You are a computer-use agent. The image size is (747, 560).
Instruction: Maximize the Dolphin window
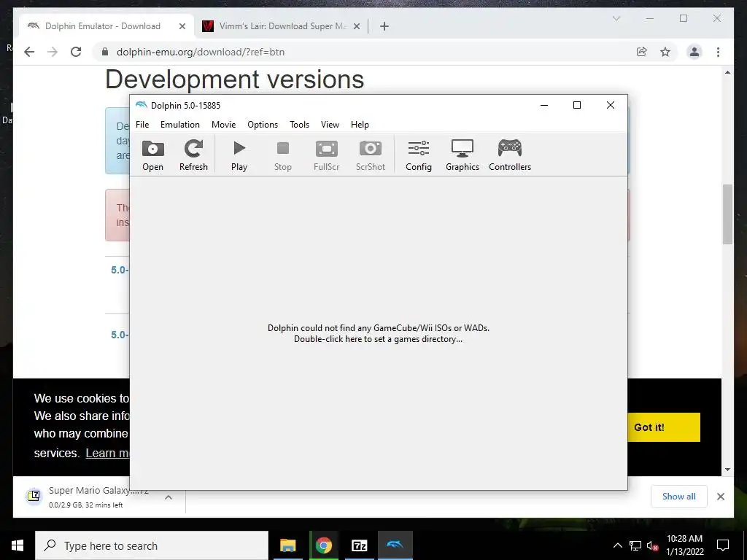pos(577,105)
